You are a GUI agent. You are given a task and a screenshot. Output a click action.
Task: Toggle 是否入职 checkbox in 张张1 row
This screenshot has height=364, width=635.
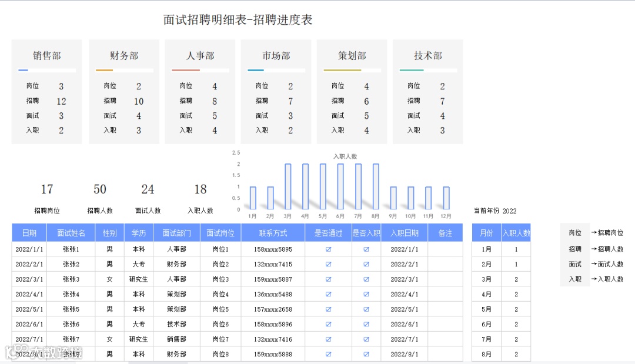tap(366, 249)
